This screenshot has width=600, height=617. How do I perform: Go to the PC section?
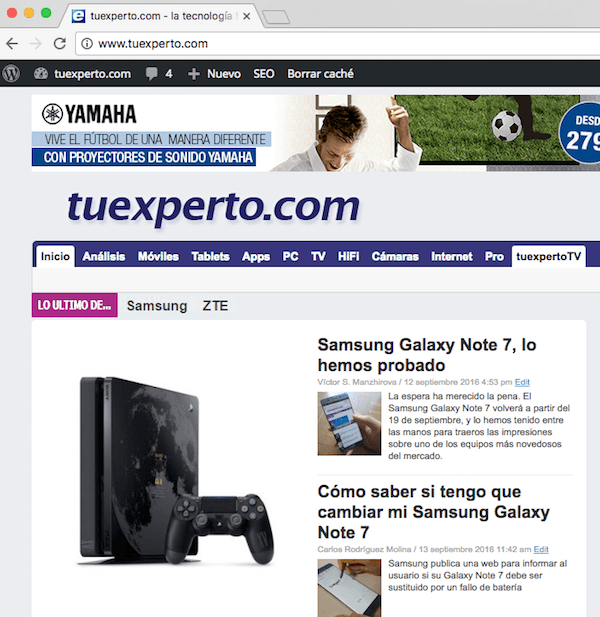[x=290, y=257]
